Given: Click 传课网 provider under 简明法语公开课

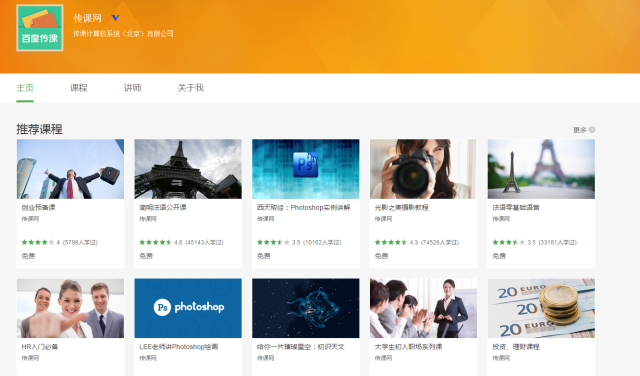Looking at the screenshot, I should 148,219.
